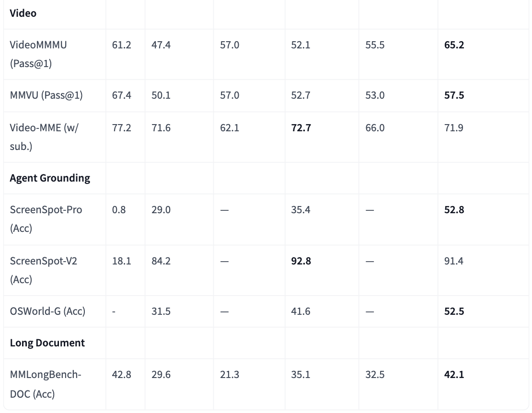Viewport: 532px width, 413px height.
Task: Click the bold 52.5 OSWorld-G score
Action: click(454, 311)
